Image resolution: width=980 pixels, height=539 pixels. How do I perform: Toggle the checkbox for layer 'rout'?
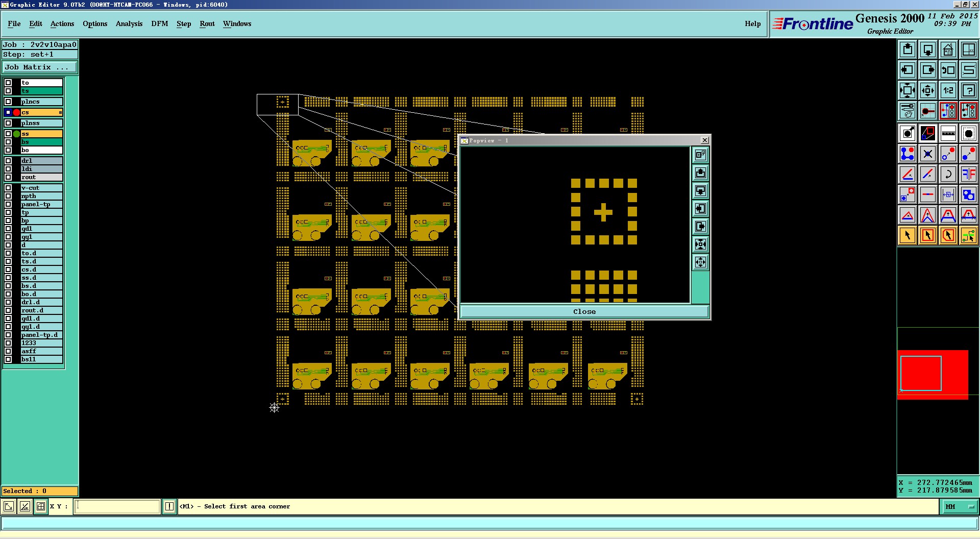coord(8,177)
